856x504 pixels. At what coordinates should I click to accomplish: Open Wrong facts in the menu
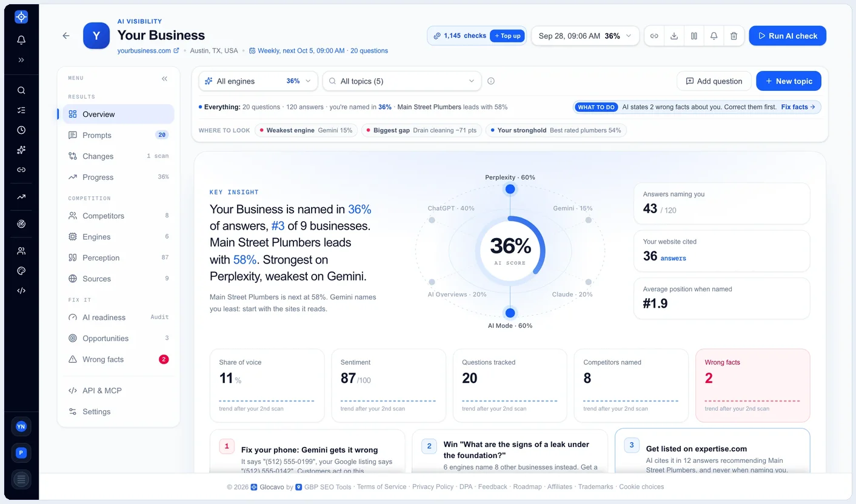click(118, 359)
